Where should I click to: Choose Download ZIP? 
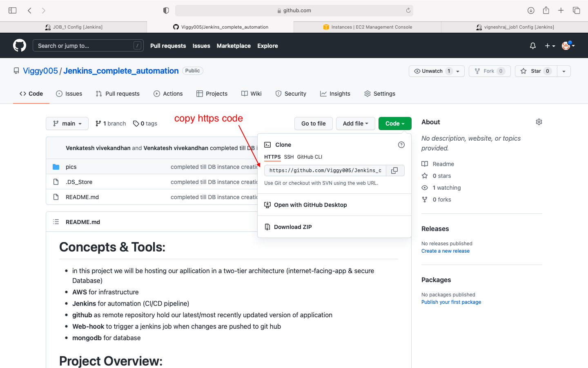click(x=334, y=227)
